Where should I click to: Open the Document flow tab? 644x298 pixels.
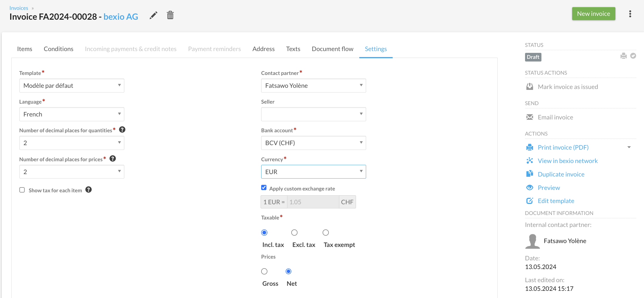332,49
